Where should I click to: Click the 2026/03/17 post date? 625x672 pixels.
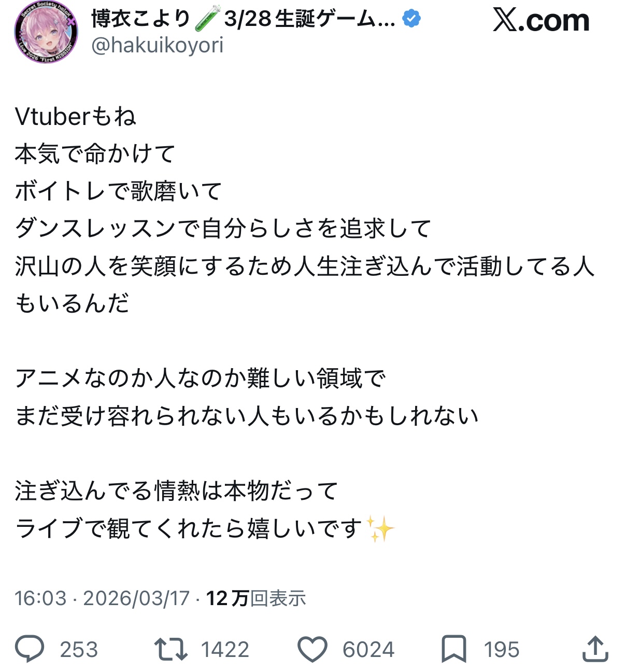(x=136, y=598)
